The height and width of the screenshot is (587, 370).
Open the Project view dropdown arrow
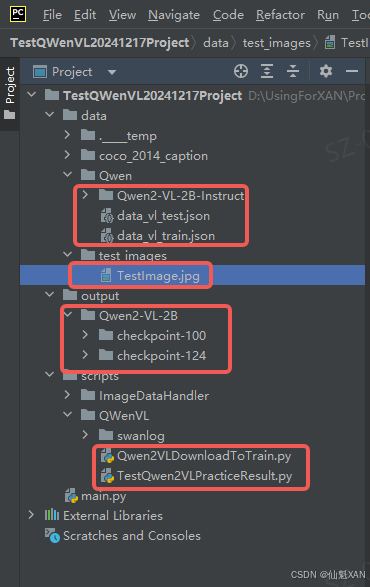pos(112,72)
